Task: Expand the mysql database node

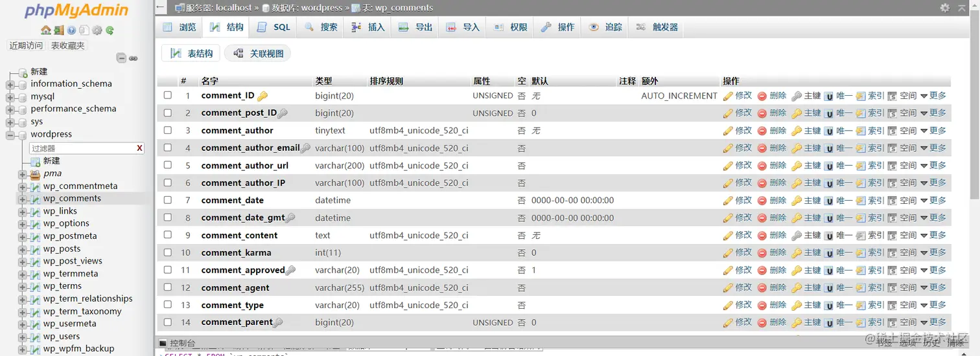Action: (x=10, y=97)
